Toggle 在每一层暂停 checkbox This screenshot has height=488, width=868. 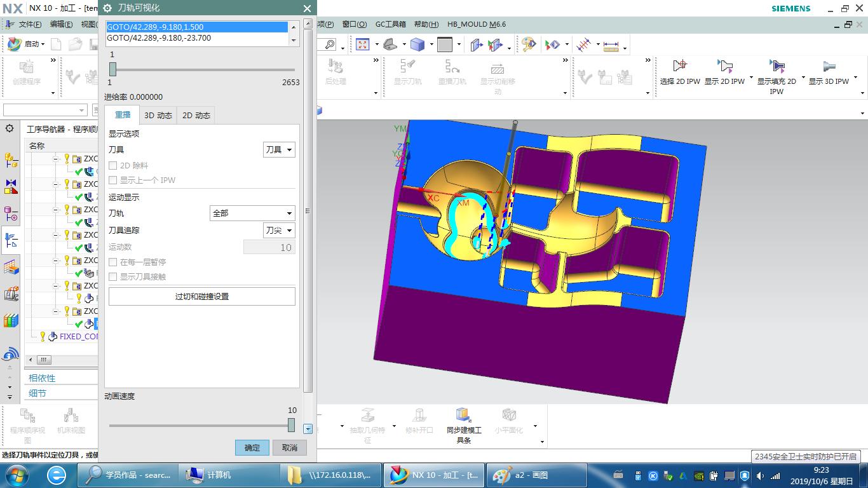(113, 262)
